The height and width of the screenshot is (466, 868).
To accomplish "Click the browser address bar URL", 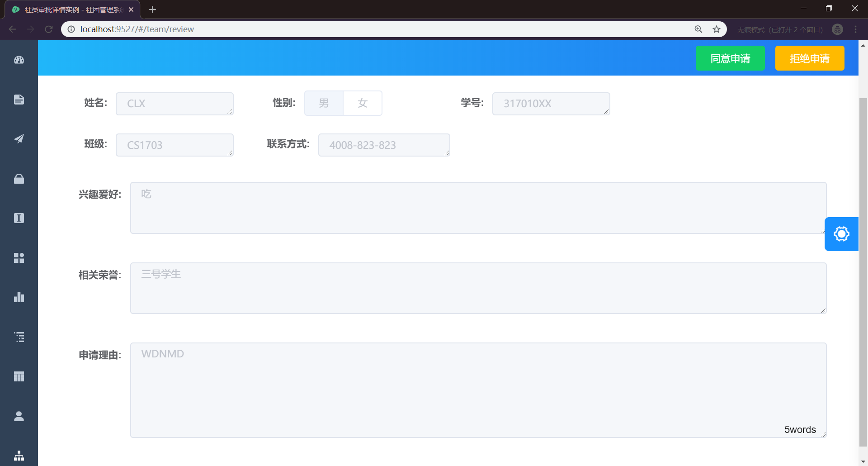I will coord(137,29).
